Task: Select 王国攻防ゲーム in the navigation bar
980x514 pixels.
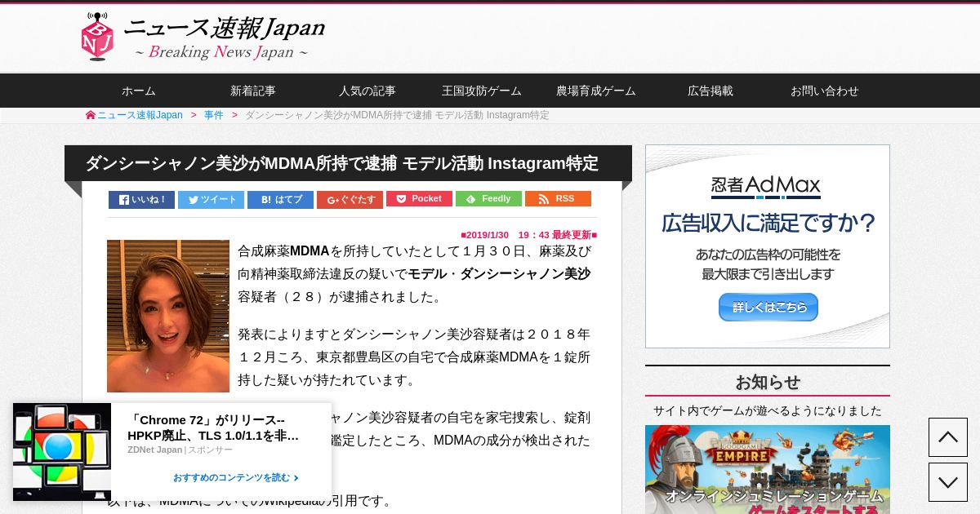Action: pos(482,91)
